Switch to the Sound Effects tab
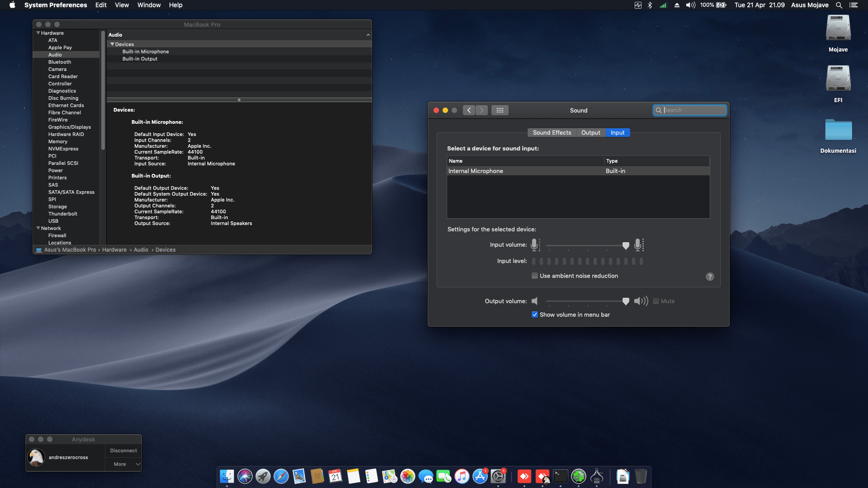The width and height of the screenshot is (868, 488). point(552,133)
